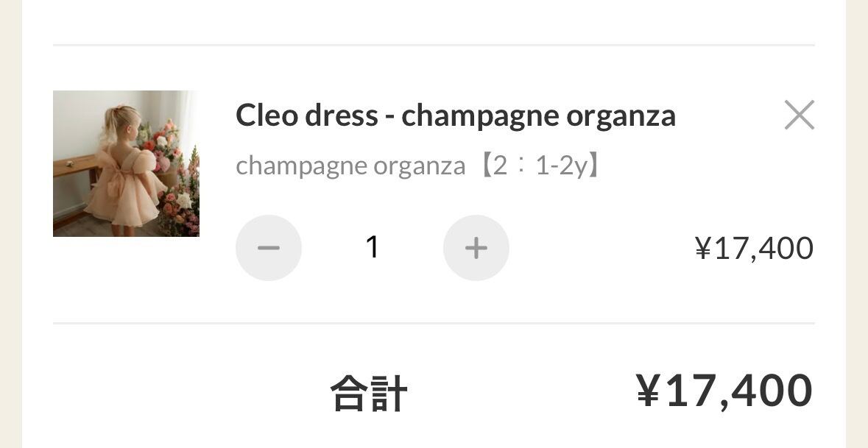Increase quantity with the plus button
This screenshot has width=868, height=448.
tap(476, 248)
